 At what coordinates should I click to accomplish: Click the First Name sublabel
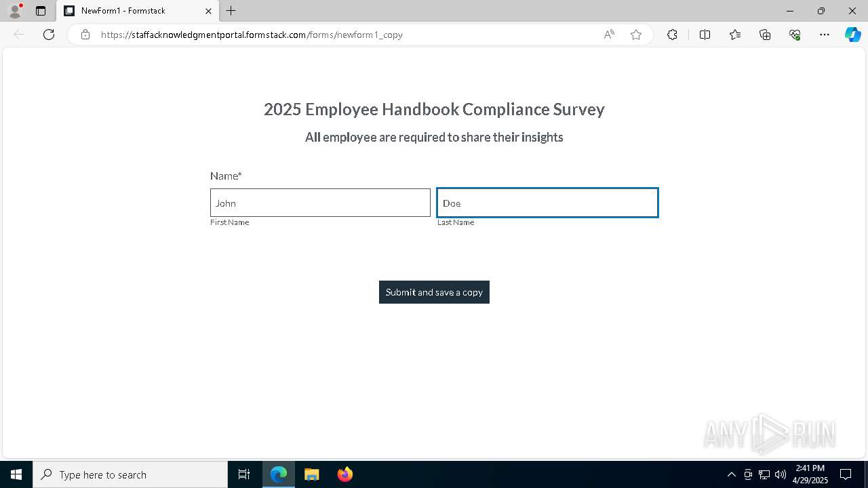pos(229,222)
